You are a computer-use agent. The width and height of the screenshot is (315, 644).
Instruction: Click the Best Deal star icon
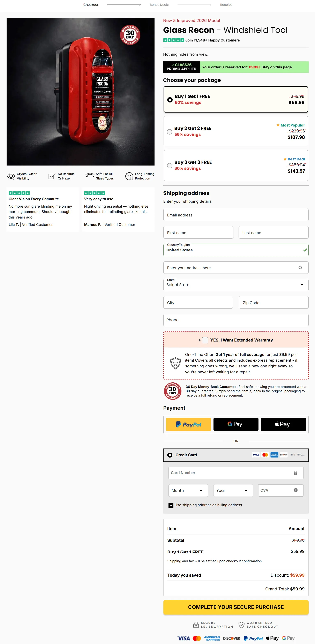(285, 159)
